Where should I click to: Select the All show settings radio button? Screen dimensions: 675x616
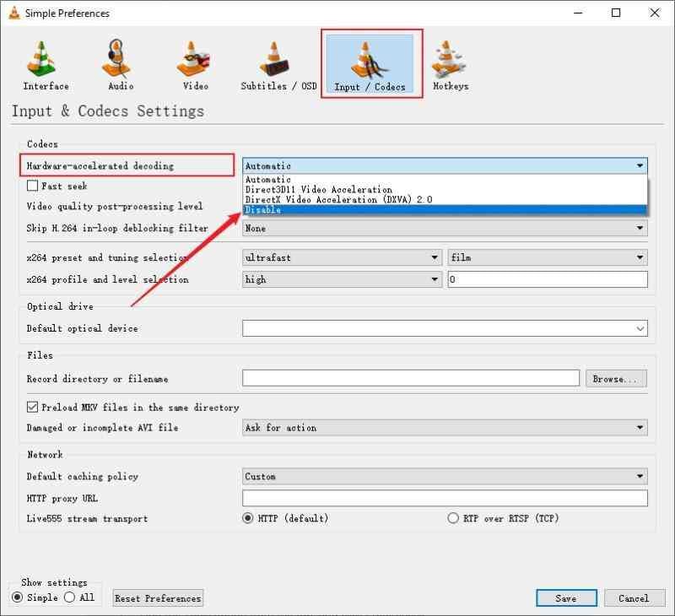click(x=69, y=597)
